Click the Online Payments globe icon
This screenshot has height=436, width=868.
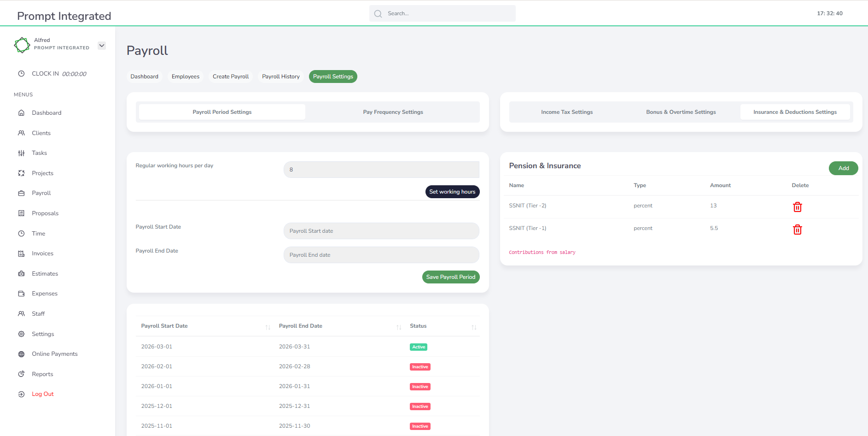(21, 354)
